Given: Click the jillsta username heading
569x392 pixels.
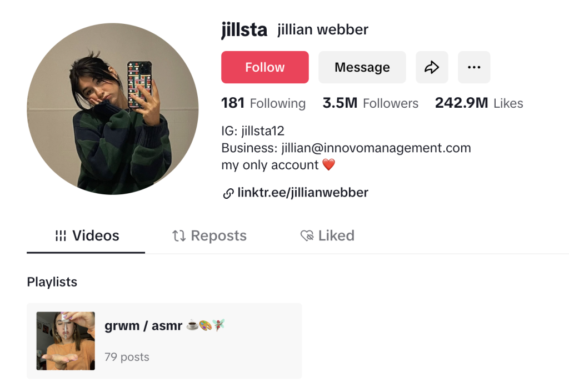Looking at the screenshot, I should click(244, 30).
